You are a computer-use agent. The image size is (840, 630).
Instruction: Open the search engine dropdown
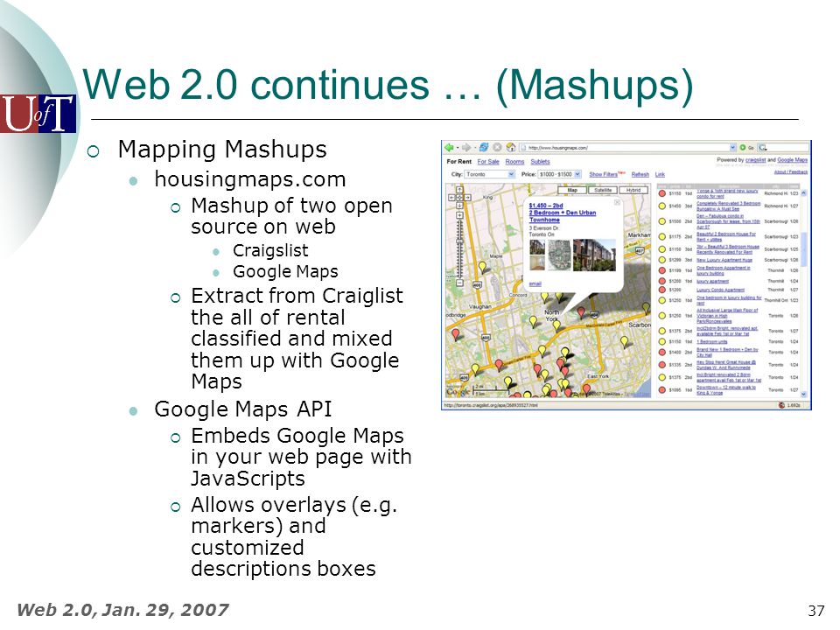pyautogui.click(x=763, y=148)
